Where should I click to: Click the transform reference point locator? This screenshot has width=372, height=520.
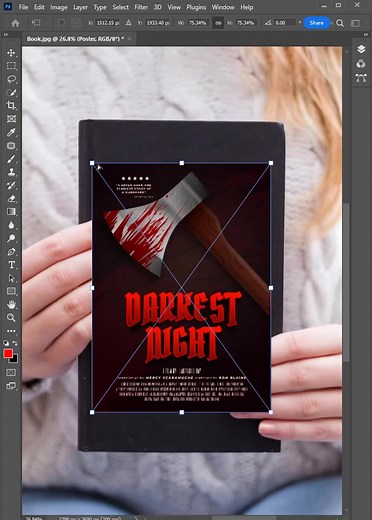tap(76, 23)
